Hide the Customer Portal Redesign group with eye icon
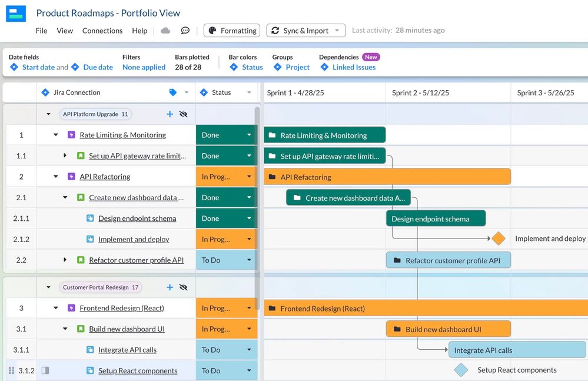The image size is (588, 381). (x=184, y=287)
